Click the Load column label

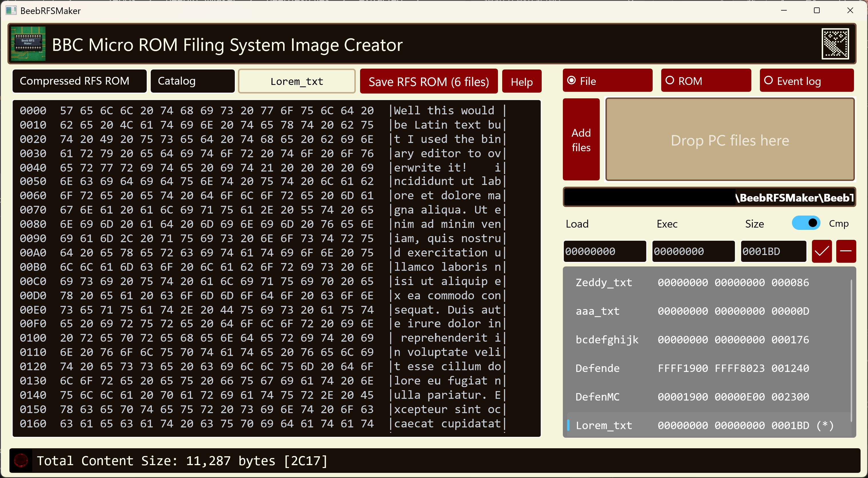577,224
